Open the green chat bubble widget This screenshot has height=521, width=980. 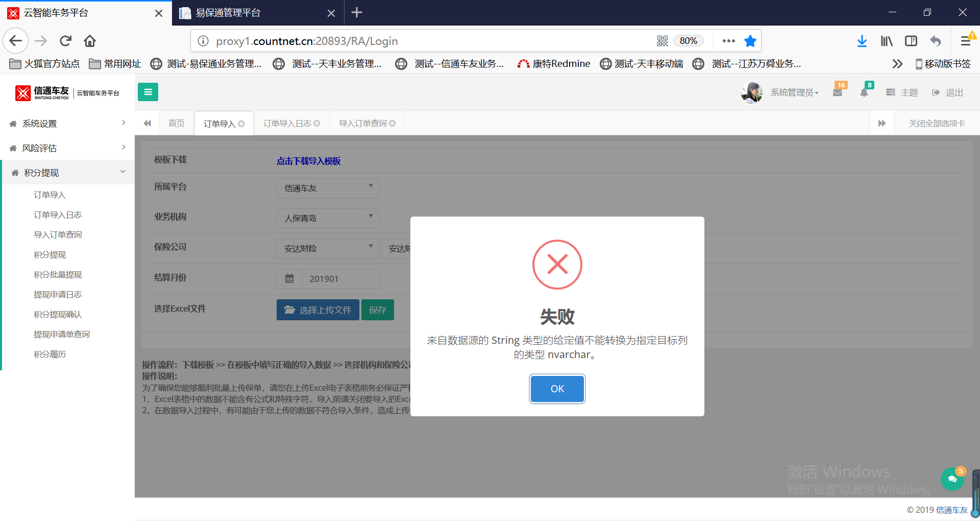coord(952,479)
